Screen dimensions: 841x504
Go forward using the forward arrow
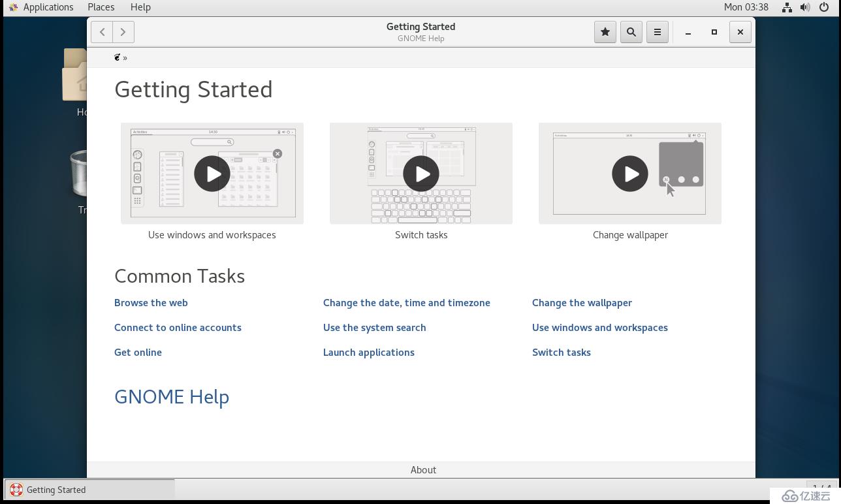coord(123,32)
